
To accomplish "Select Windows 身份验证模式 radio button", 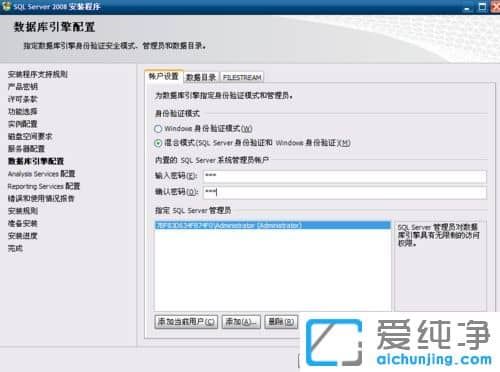I will click(158, 129).
